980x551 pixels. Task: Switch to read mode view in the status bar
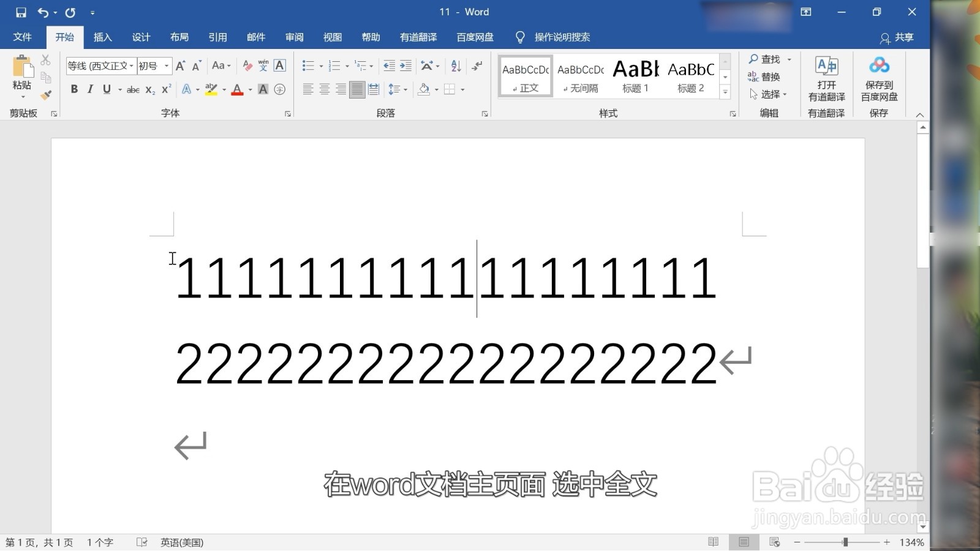point(713,542)
